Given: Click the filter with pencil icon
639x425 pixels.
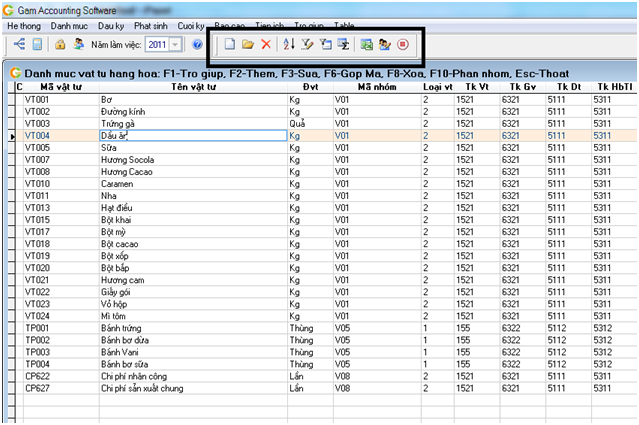Looking at the screenshot, I should tap(307, 44).
